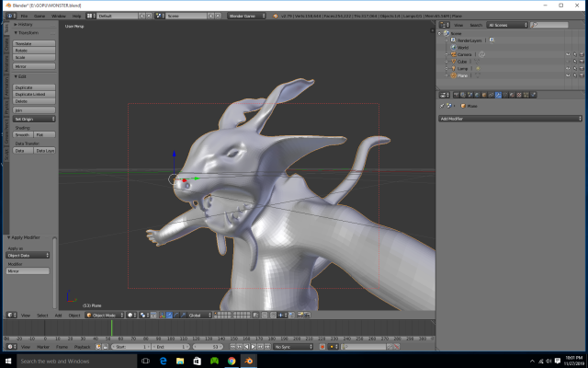588x368 pixels.
Task: Select the Modifiers wrench tab
Action: click(498, 95)
